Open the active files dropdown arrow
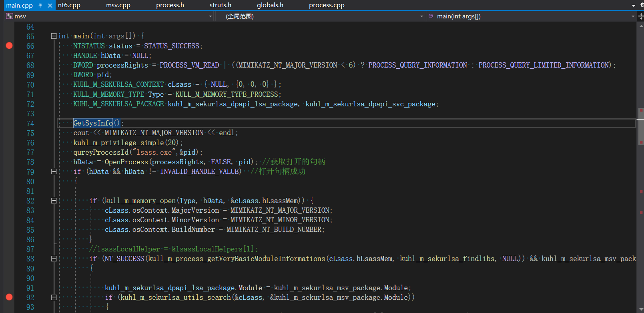644x313 pixels. 634,6
